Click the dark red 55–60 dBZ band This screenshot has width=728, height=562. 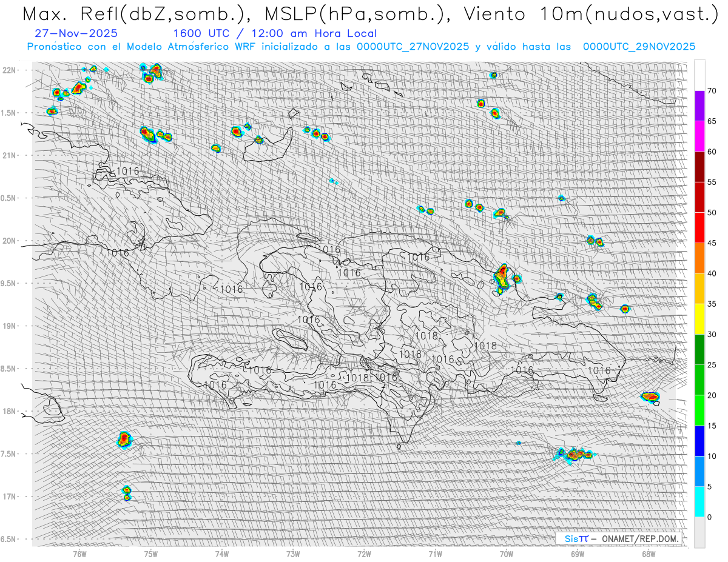pos(699,167)
